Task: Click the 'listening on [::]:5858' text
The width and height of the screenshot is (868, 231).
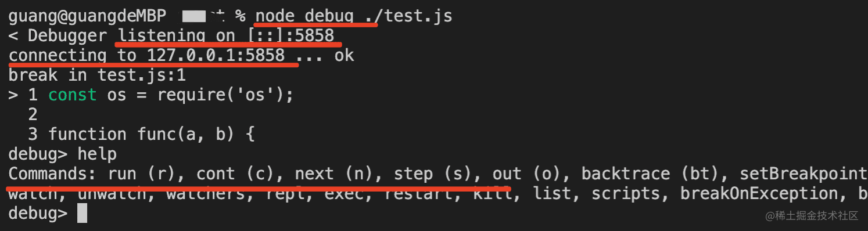Action: click(226, 36)
